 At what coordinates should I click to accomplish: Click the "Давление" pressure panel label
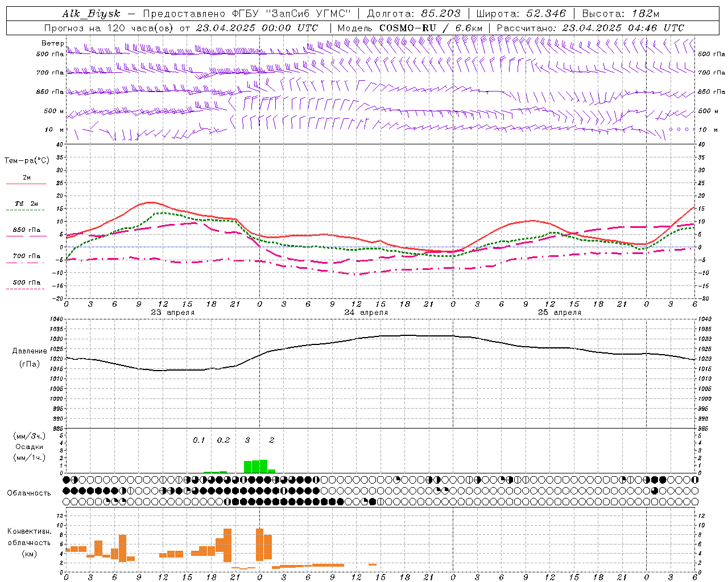click(x=30, y=351)
